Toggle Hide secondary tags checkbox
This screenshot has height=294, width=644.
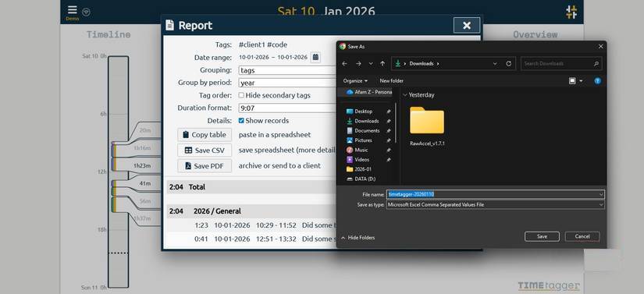(x=241, y=95)
